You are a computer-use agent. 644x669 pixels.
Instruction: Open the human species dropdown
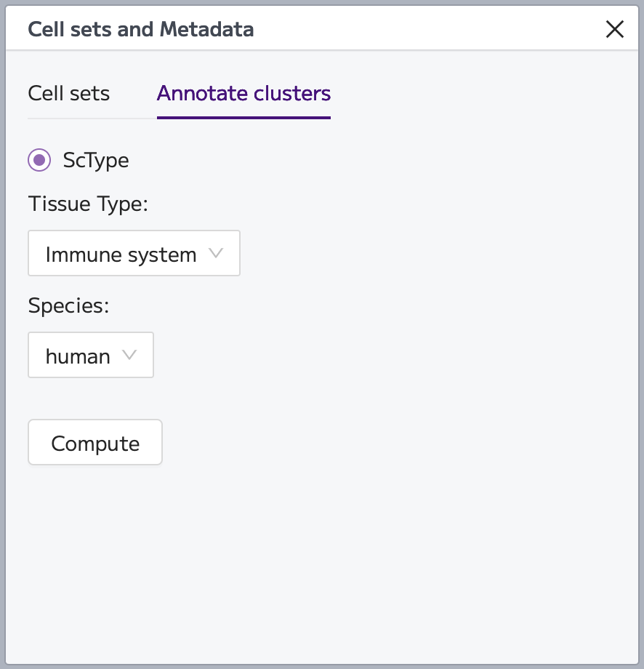coord(91,355)
